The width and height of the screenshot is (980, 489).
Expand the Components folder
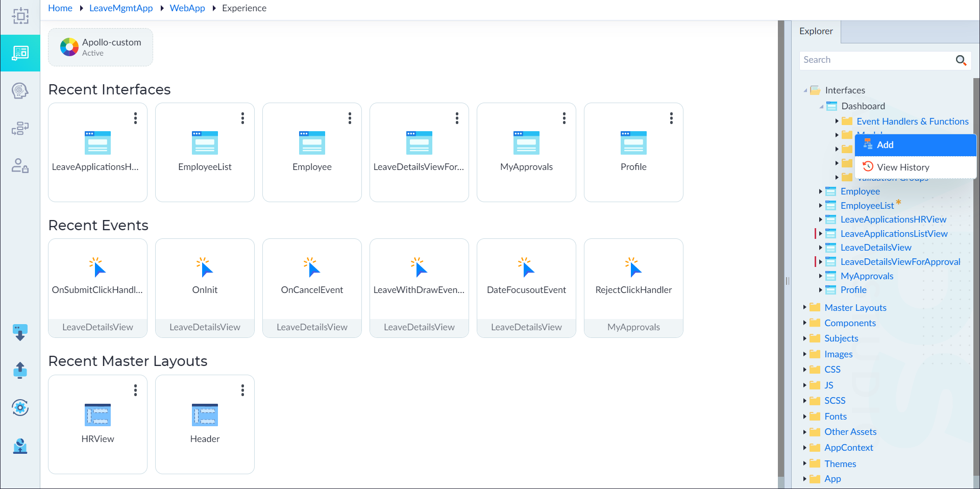[x=805, y=323]
